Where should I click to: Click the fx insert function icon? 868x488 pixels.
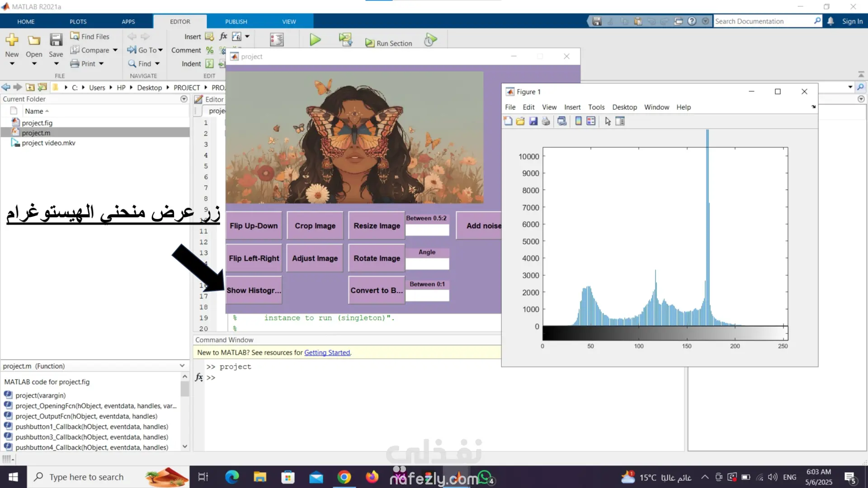[x=223, y=36]
